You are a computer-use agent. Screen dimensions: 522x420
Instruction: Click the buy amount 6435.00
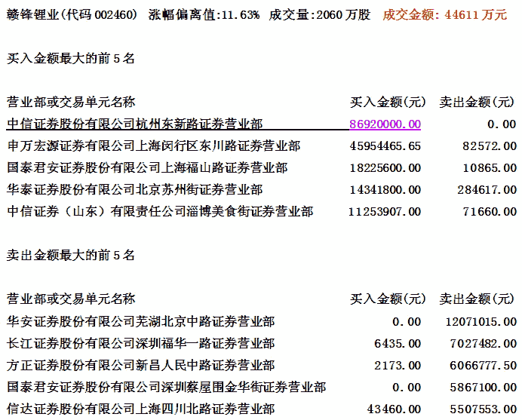(x=398, y=344)
